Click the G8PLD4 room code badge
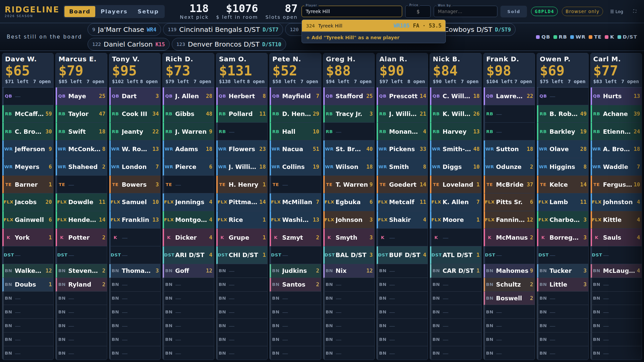The image size is (644, 362). pos(544,11)
